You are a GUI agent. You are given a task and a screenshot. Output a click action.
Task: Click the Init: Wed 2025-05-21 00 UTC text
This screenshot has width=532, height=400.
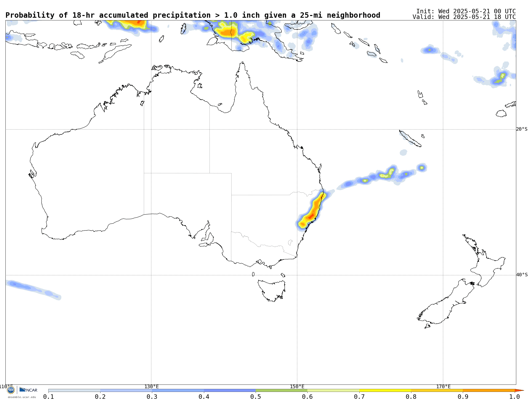tap(466, 11)
